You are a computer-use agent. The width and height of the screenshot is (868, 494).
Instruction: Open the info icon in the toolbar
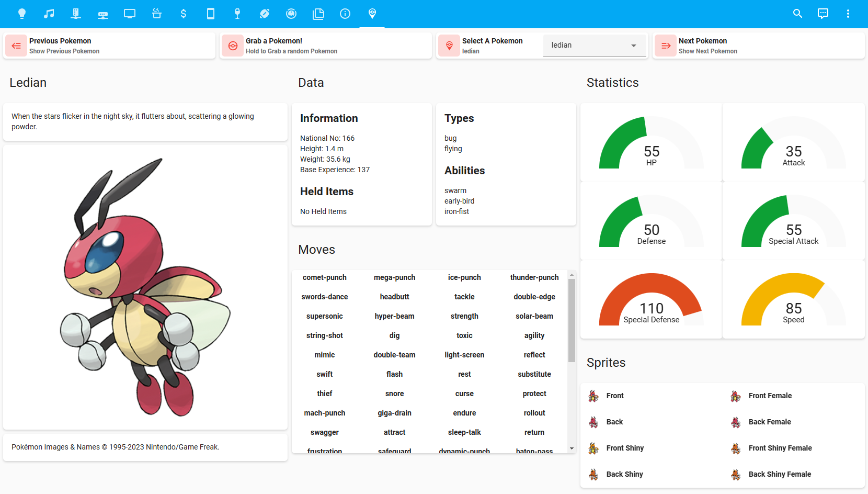(345, 14)
